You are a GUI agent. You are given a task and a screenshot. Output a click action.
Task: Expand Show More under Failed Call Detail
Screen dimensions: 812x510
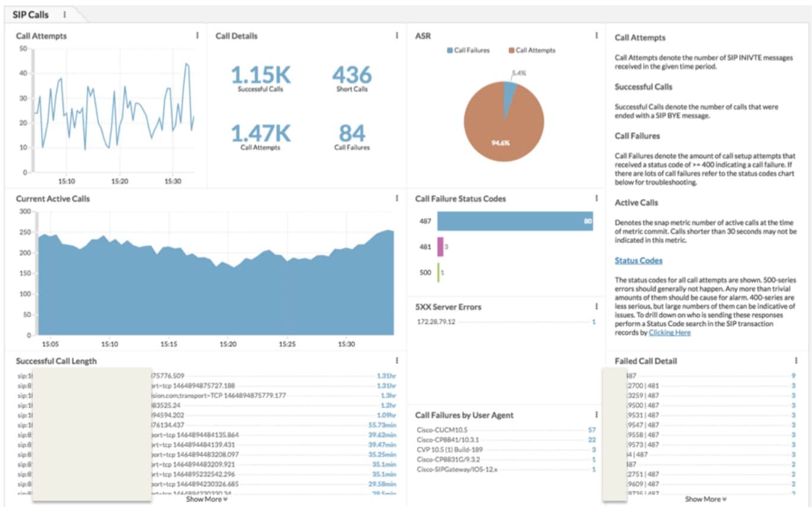click(706, 499)
